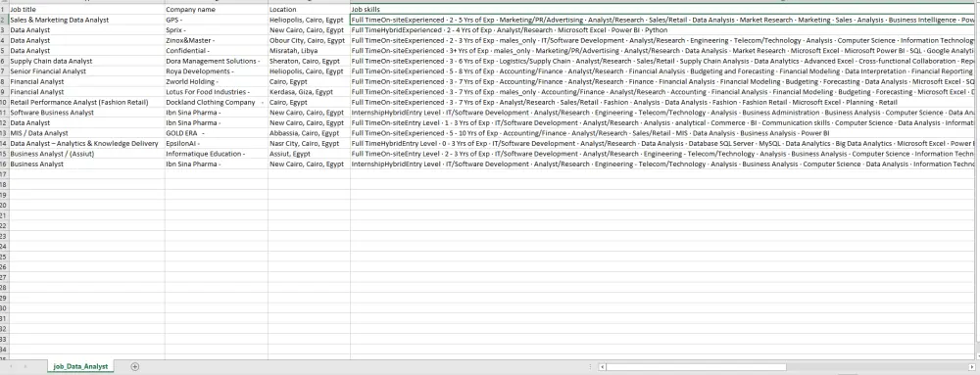The image size is (980, 375).
Task: Select the 'GPS -' company cell
Action: (x=217, y=20)
